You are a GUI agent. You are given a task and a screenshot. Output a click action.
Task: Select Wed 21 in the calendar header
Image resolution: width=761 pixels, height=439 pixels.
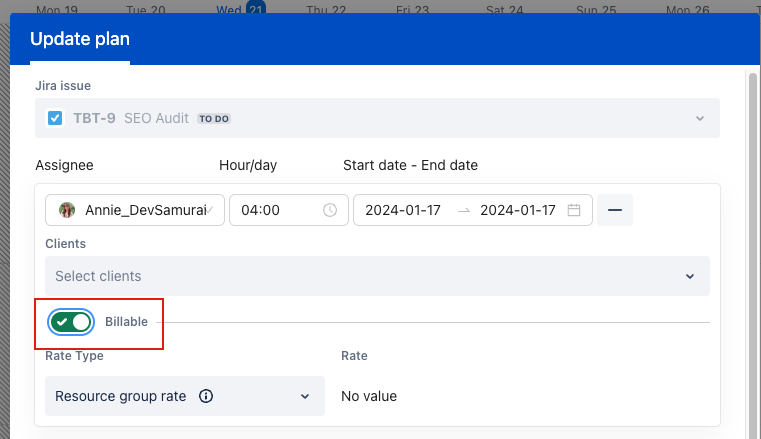click(241, 9)
